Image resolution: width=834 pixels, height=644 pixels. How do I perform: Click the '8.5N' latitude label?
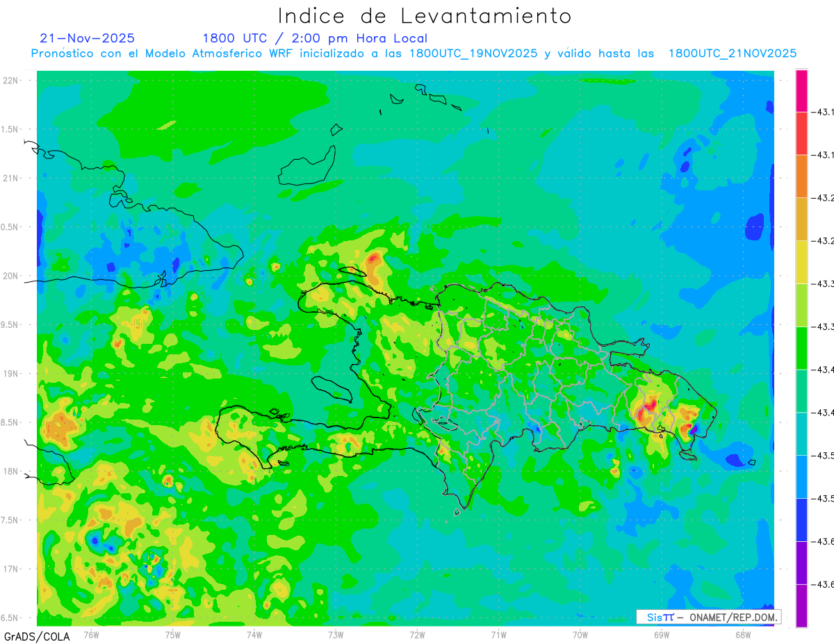9,422
